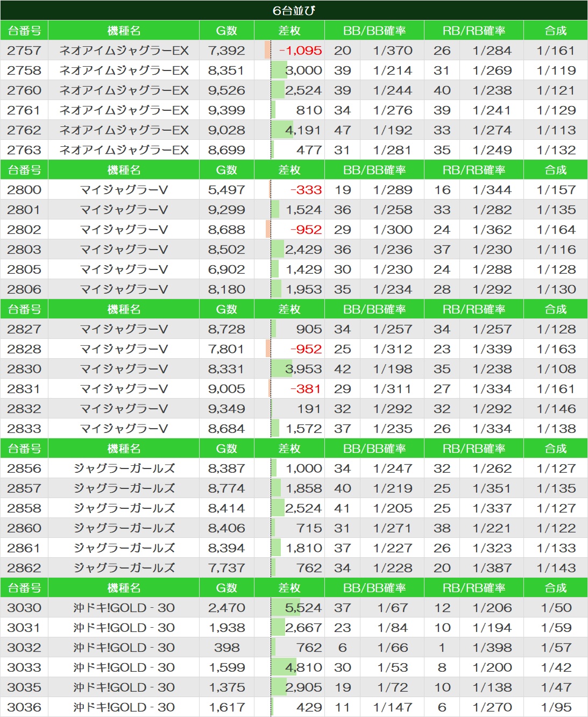Image resolution: width=588 pixels, height=717 pixels.
Task: Click combined rate 1/108
Action: pyautogui.click(x=556, y=369)
